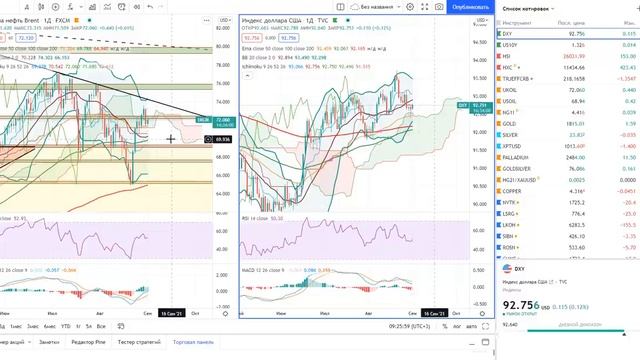The height and width of the screenshot is (360, 640).
Task: Open the three-dots menu on Brent chart
Action: pos(207,20)
